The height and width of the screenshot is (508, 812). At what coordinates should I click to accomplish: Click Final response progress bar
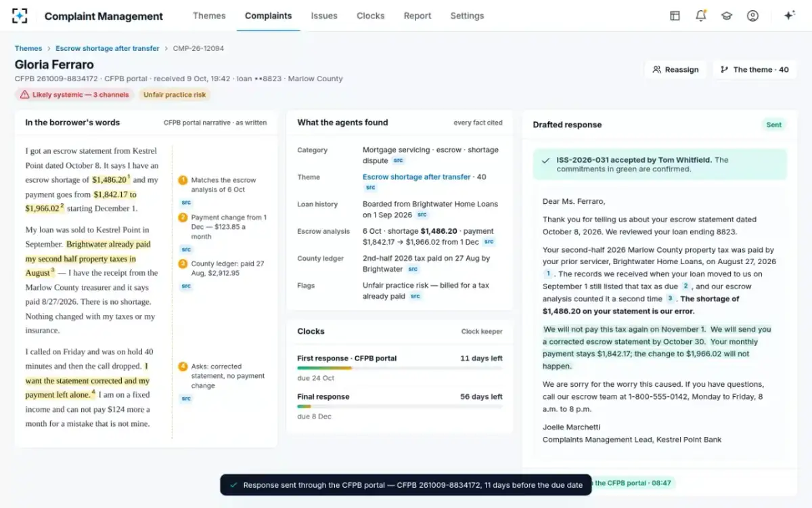400,406
